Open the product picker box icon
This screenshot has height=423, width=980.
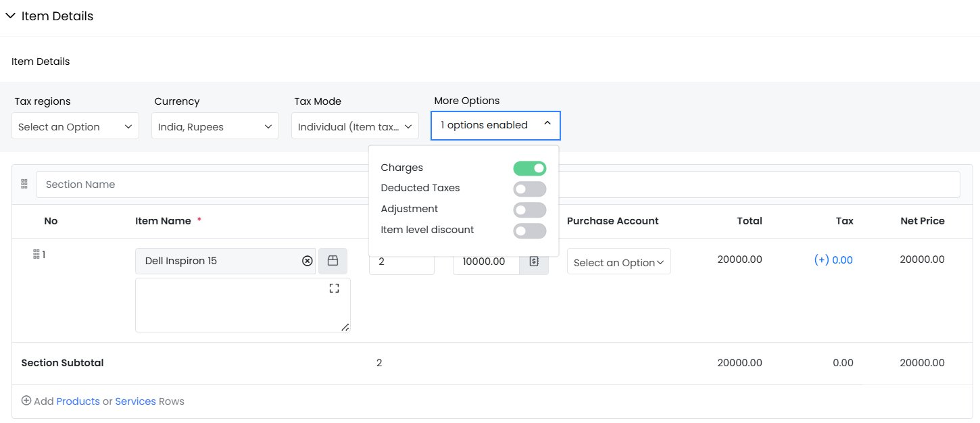coord(333,261)
